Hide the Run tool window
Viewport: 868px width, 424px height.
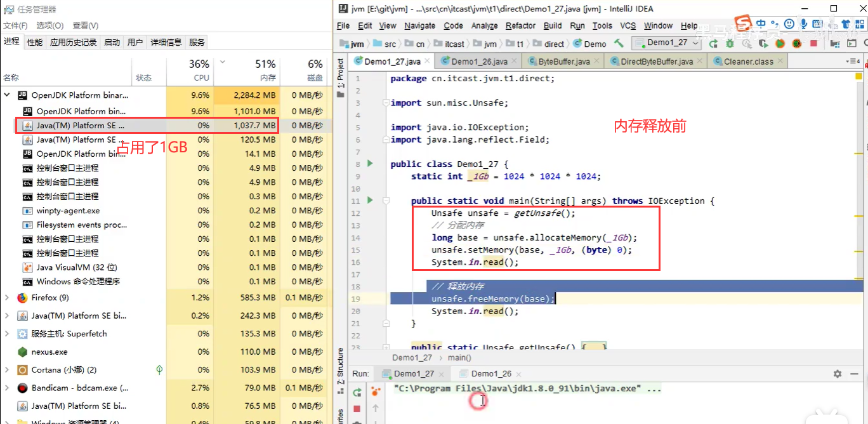(855, 374)
